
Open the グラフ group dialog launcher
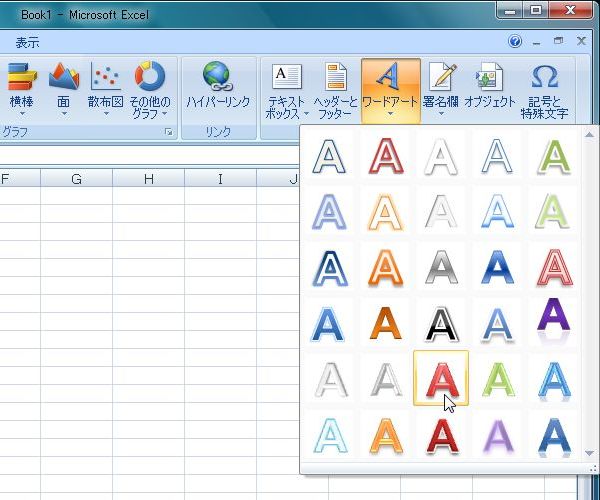(x=168, y=132)
